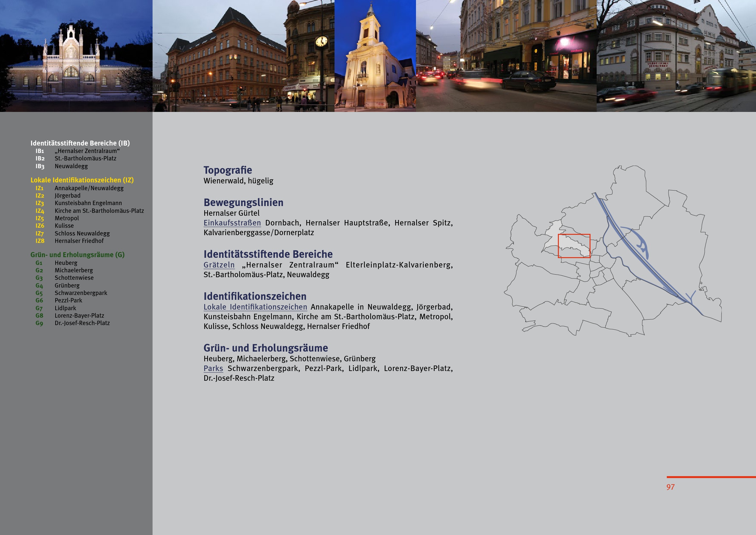Click page number 97

(x=670, y=487)
